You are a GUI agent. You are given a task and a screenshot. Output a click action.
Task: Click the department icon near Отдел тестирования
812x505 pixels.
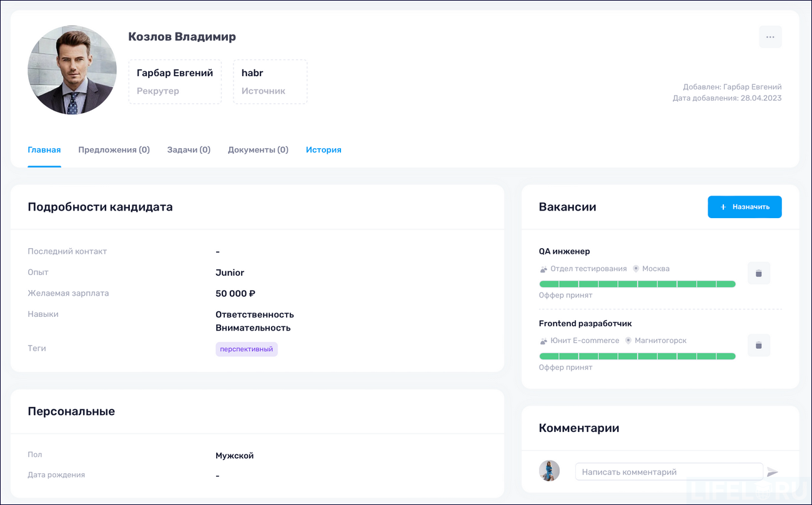542,268
